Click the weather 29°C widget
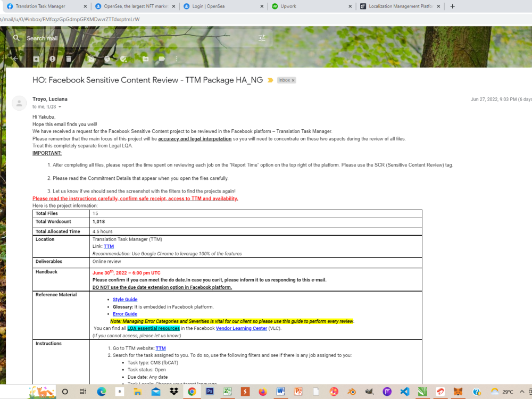Viewport: 532px width, 399px height. point(502,392)
